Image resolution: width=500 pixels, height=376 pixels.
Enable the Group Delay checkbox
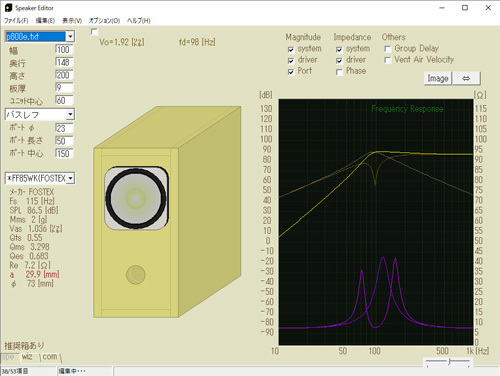pos(387,49)
